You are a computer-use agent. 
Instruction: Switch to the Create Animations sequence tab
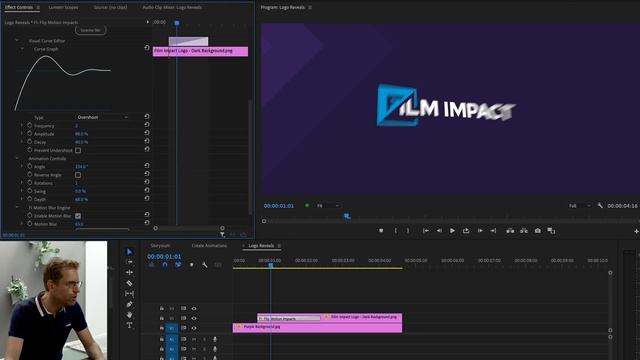click(209, 246)
